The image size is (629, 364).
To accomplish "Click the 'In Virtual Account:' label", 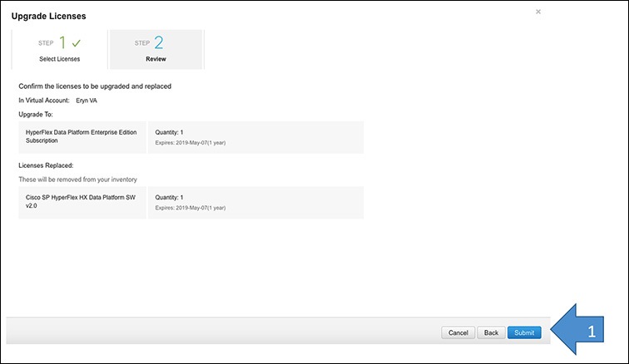I will [x=44, y=101].
